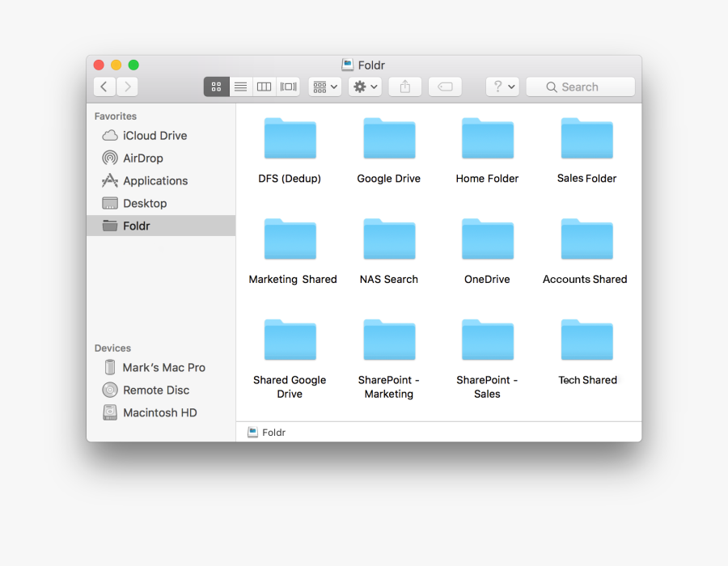Screen dimensions: 728x566
Task: Switch to list view
Action: click(240, 87)
